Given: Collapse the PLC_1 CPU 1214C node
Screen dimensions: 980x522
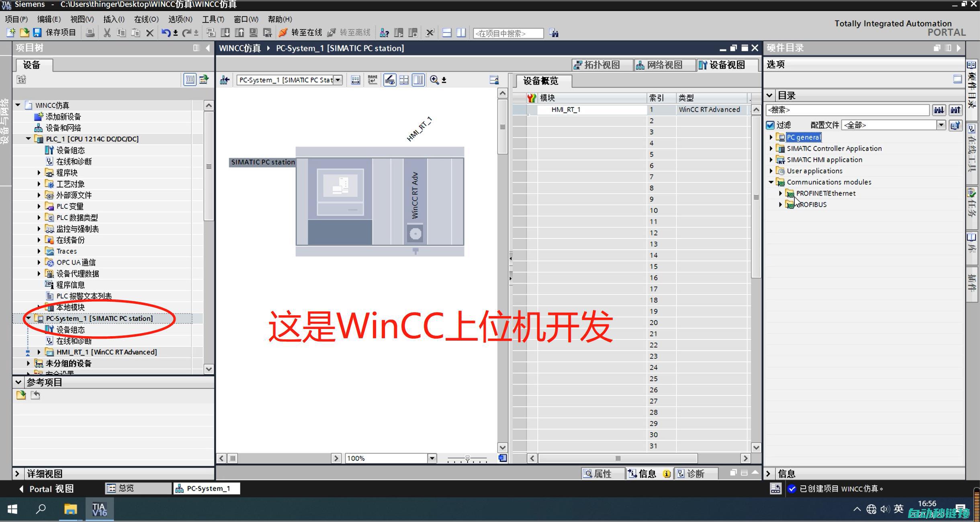Looking at the screenshot, I should (28, 139).
